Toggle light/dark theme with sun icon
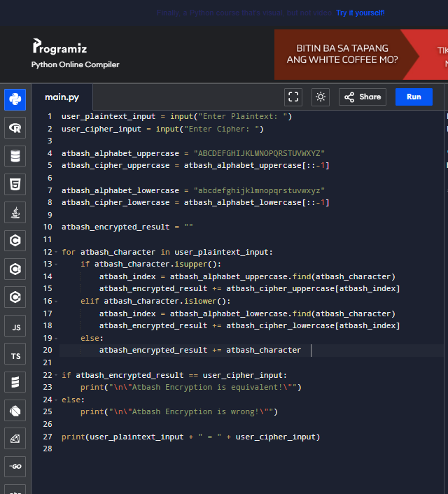448x494 pixels. tap(321, 97)
